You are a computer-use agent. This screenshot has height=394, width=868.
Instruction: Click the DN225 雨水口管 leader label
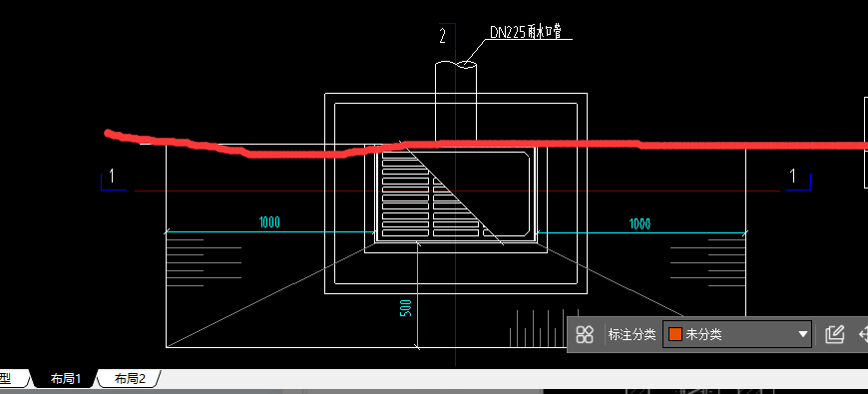click(x=526, y=32)
